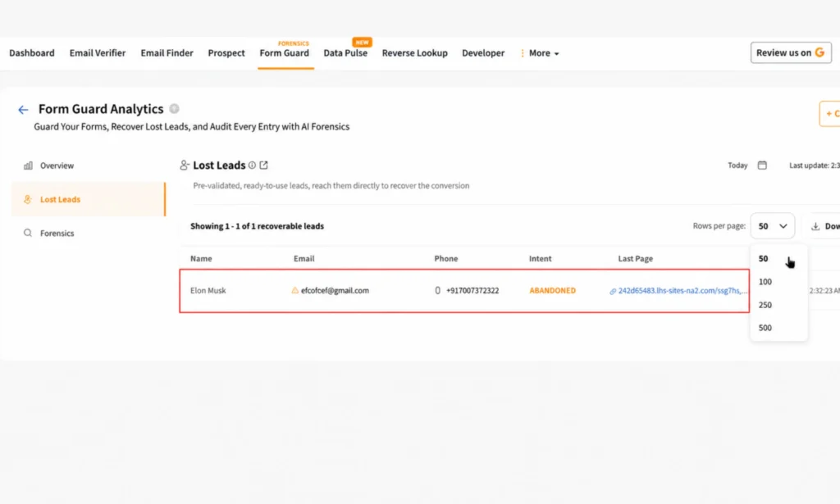Click the Lost Leads person icon in sidebar
Screen dimensions: 840x504
click(28, 200)
